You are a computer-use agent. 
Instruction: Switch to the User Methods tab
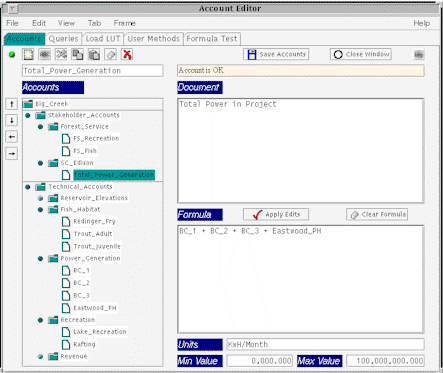click(x=154, y=39)
